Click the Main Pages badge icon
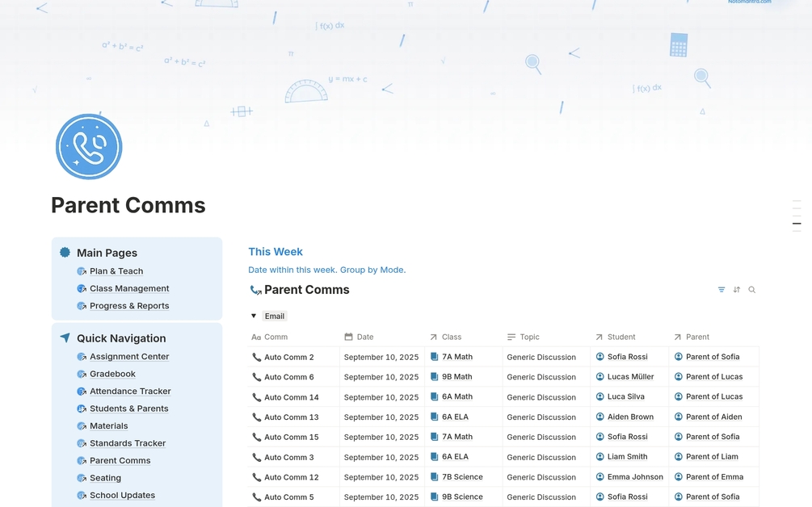812x507 pixels. click(65, 253)
